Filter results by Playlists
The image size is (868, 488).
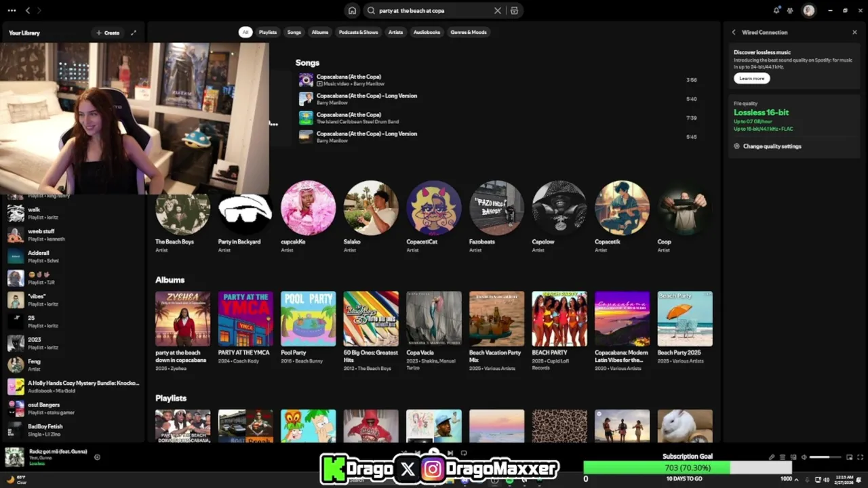coord(268,32)
